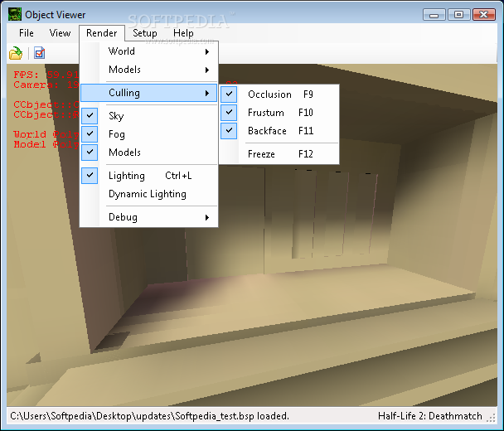This screenshot has height=431, width=504.
Task: Open the Culling submenu
Action: click(149, 93)
